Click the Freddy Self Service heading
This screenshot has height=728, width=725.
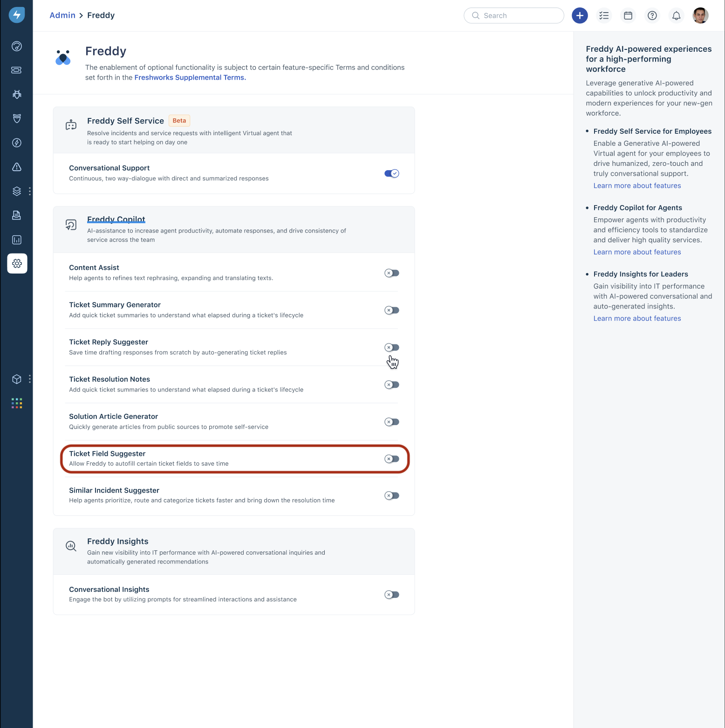pyautogui.click(x=125, y=121)
